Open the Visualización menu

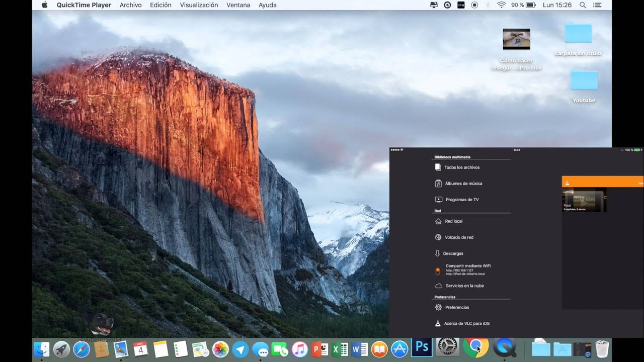coord(199,5)
